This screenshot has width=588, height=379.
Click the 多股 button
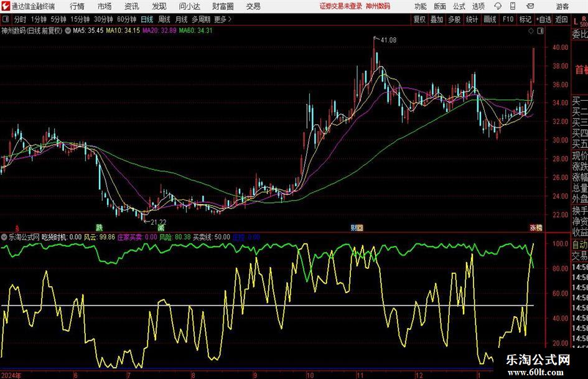point(454,19)
